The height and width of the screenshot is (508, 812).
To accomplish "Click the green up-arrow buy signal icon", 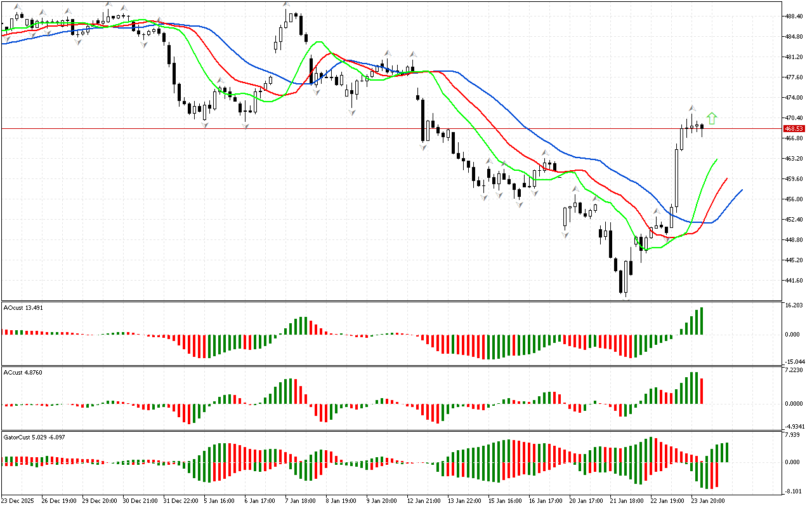I will 712,118.
